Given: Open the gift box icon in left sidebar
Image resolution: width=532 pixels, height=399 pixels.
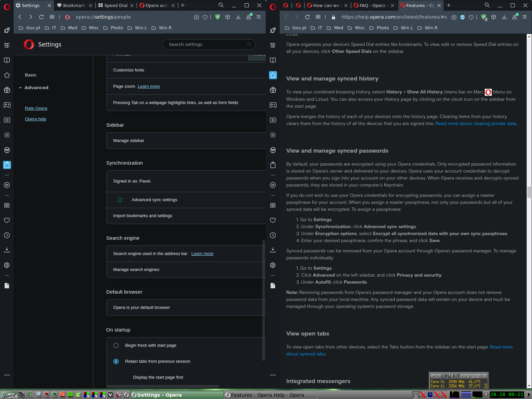Looking at the screenshot, I should pos(7,90).
